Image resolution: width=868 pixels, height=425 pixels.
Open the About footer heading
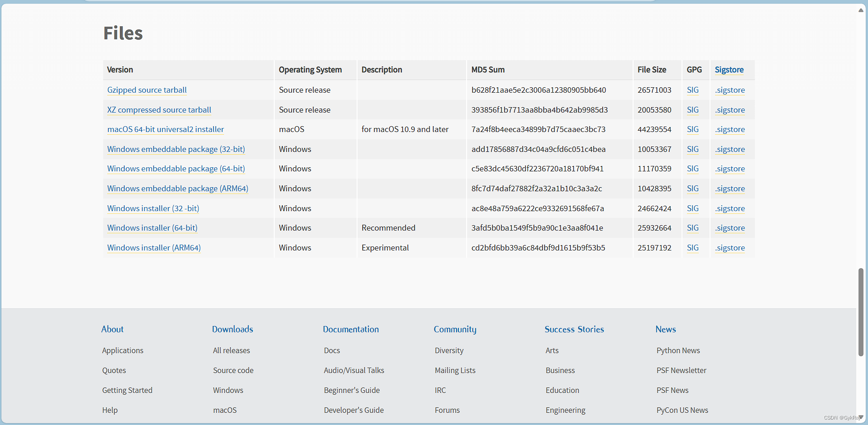[112, 329]
